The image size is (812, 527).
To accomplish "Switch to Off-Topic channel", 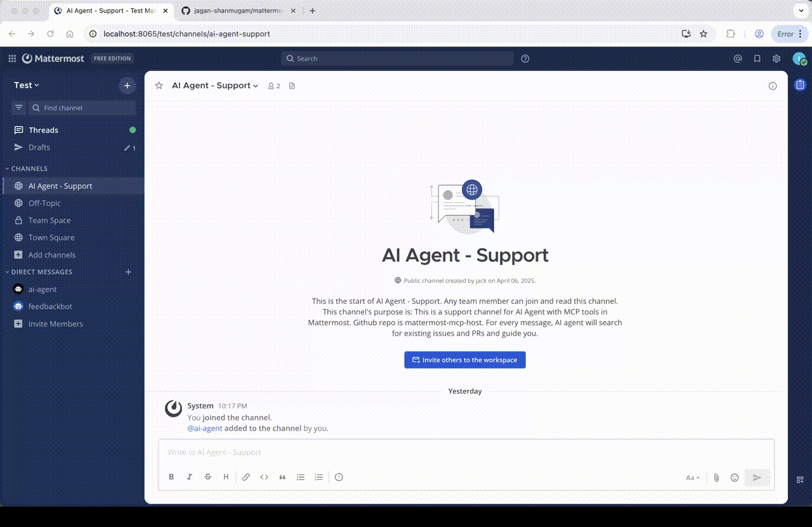I will click(x=72, y=203).
